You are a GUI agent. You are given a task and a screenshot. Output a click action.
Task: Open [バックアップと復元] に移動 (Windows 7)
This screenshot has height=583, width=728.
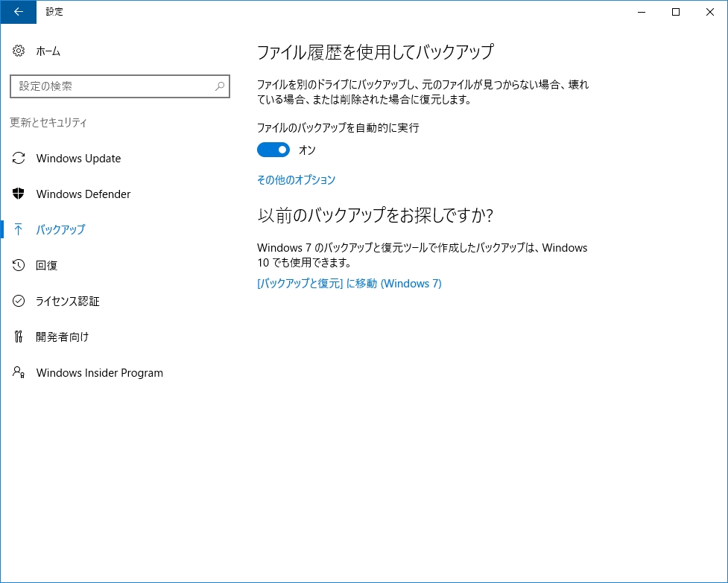(349, 284)
